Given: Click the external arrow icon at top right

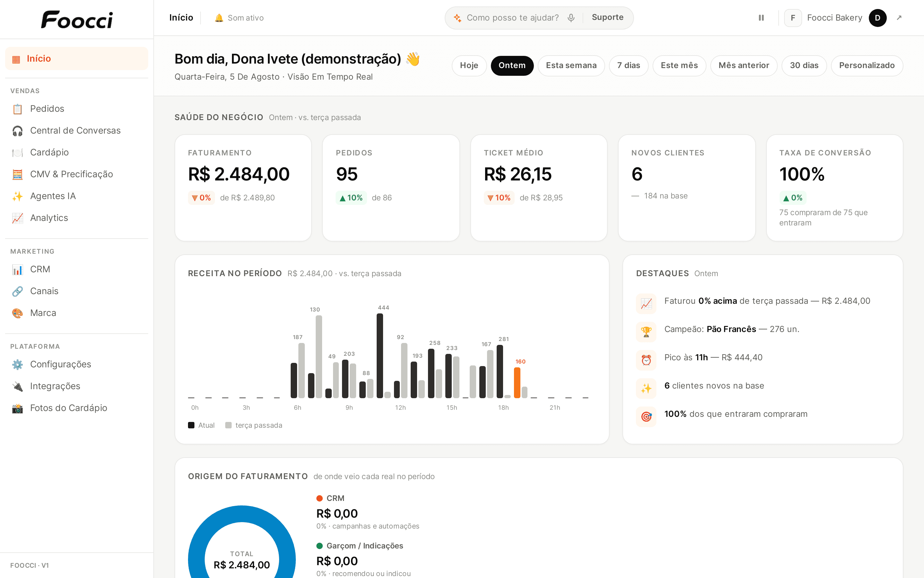Looking at the screenshot, I should (899, 18).
